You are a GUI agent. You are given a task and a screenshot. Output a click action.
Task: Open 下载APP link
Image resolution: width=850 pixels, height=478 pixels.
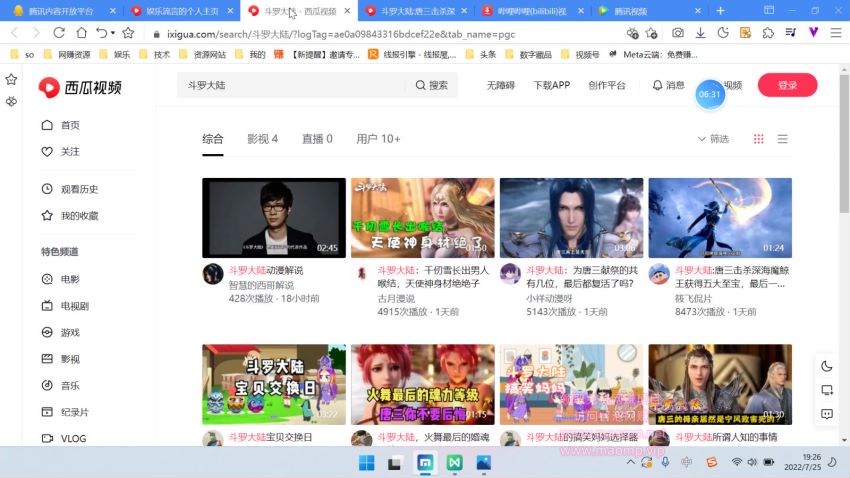tap(551, 85)
